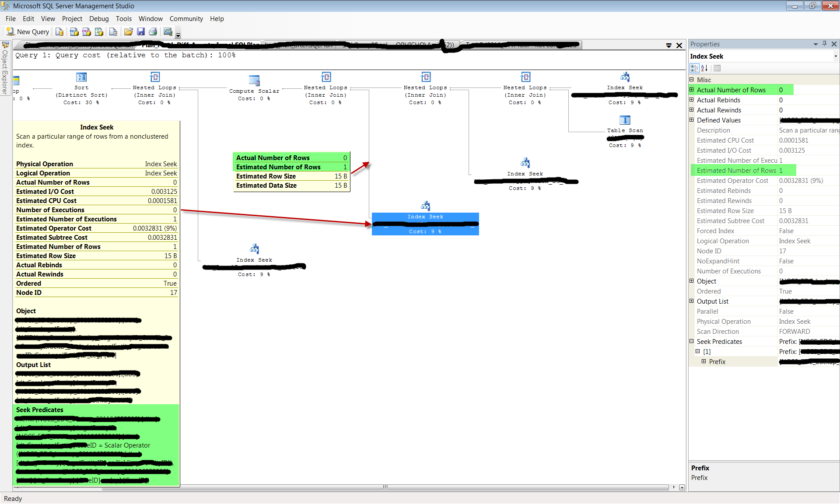Toggle auto-hide pin on Properties panel
This screenshot has height=504, width=840.
(x=824, y=44)
